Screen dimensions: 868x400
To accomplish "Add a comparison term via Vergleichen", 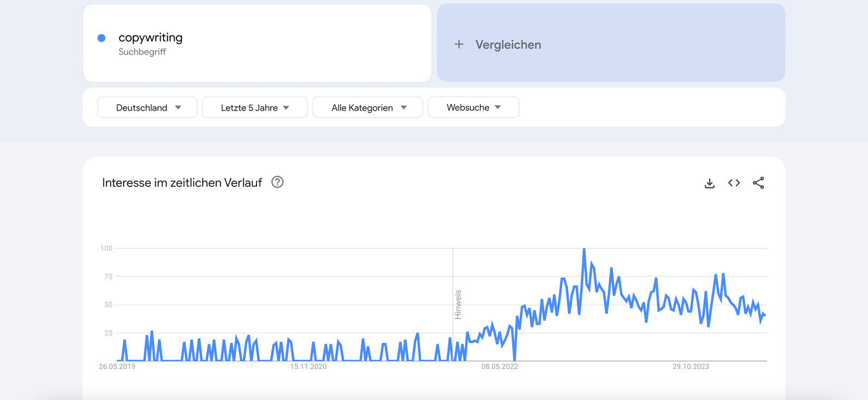I will point(611,43).
